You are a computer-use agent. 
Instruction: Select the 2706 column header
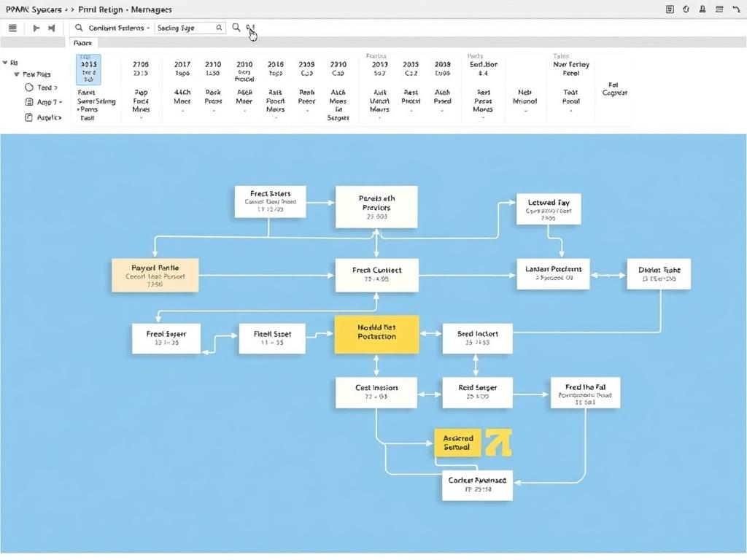(x=141, y=64)
